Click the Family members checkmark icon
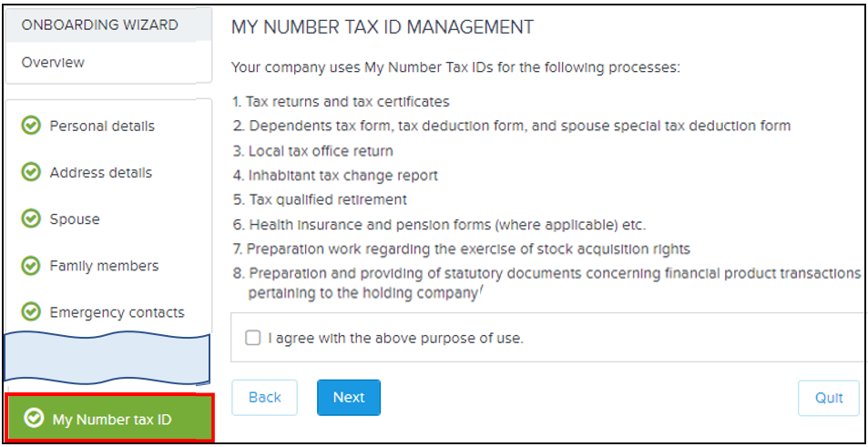 click(31, 266)
